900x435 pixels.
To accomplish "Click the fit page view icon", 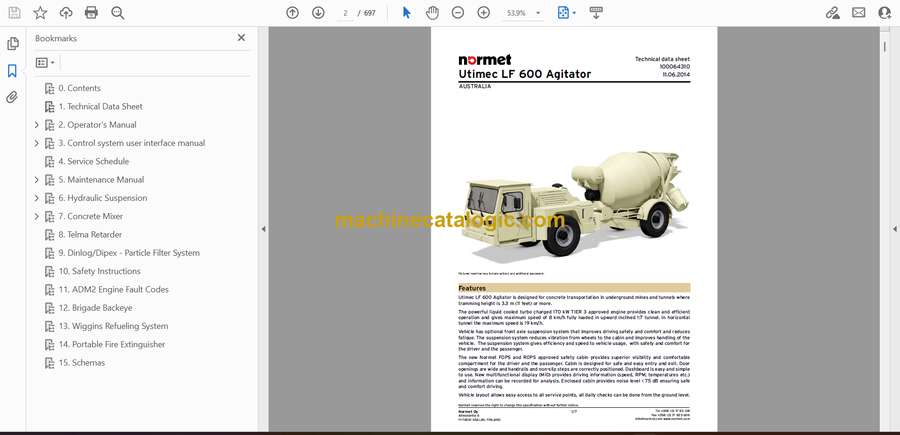I will (x=563, y=13).
